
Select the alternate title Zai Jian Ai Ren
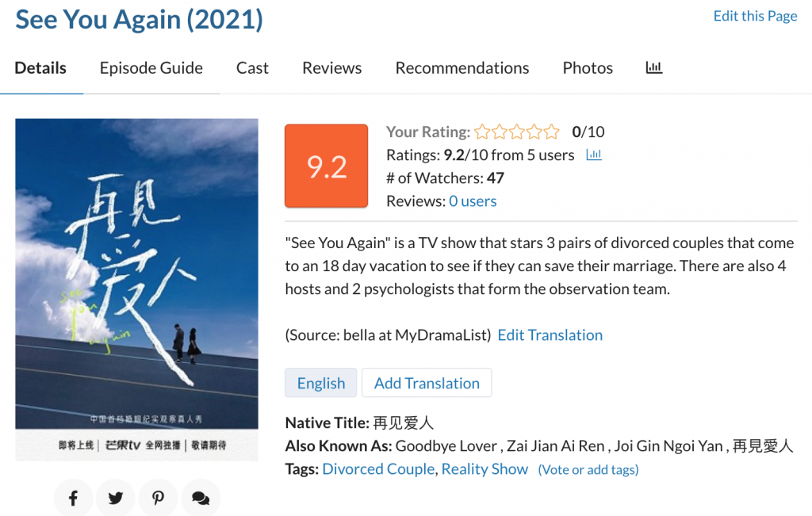pos(556,445)
